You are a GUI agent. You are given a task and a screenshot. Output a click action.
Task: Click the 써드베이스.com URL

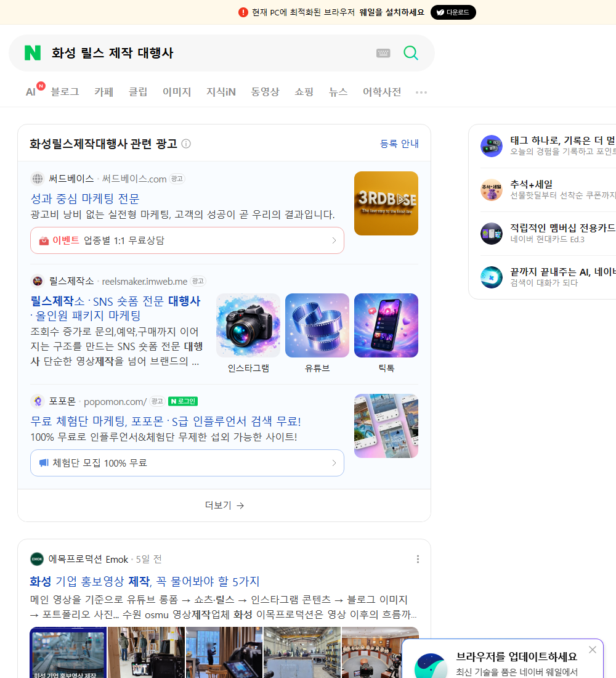pos(134,179)
